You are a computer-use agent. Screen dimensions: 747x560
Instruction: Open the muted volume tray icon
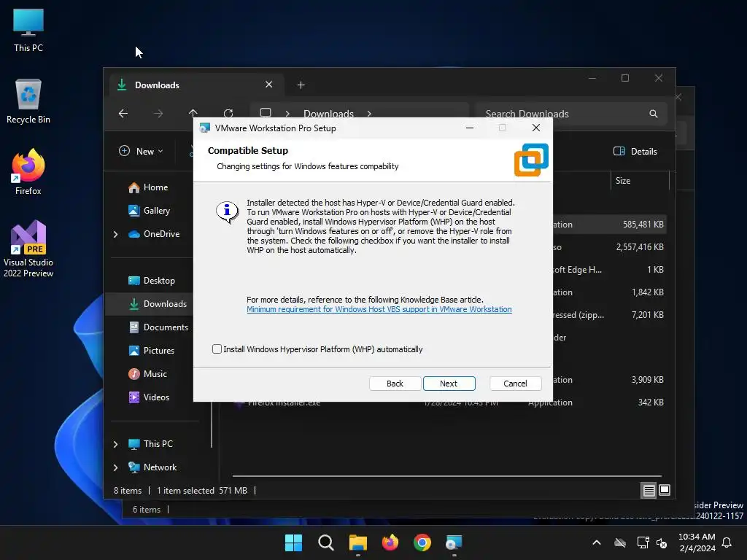(x=662, y=542)
